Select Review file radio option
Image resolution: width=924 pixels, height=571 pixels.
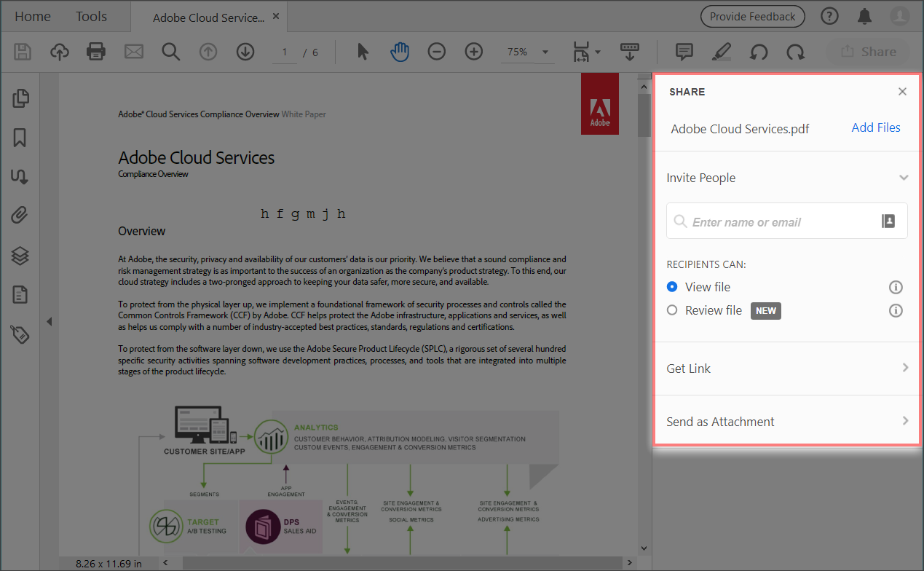[x=672, y=310]
